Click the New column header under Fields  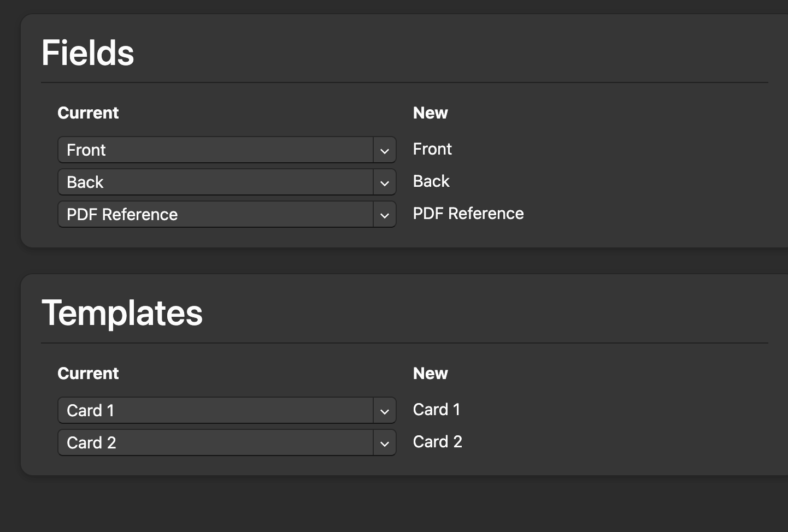click(x=431, y=113)
